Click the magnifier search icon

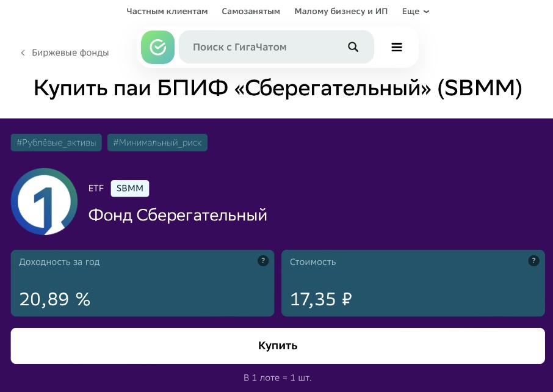tap(353, 47)
